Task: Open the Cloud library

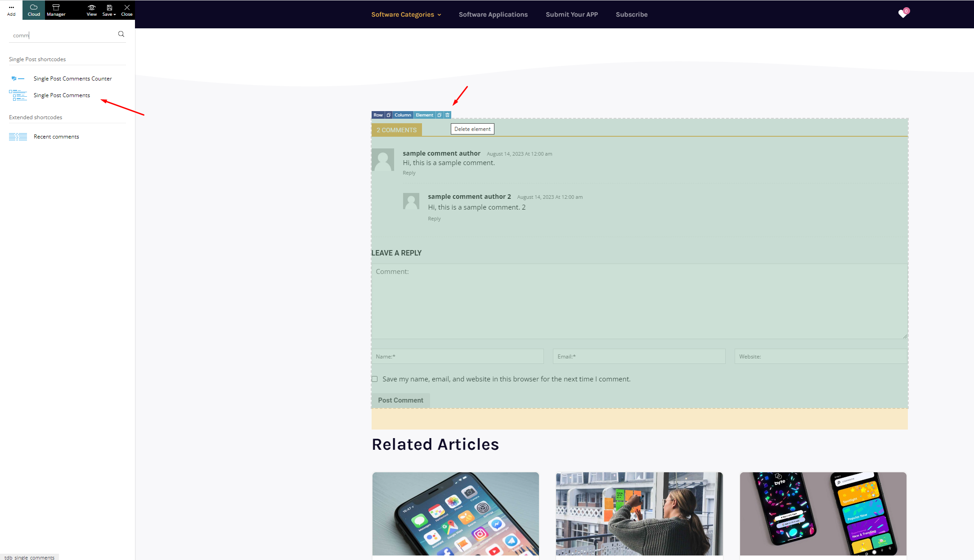Action: pos(34,10)
